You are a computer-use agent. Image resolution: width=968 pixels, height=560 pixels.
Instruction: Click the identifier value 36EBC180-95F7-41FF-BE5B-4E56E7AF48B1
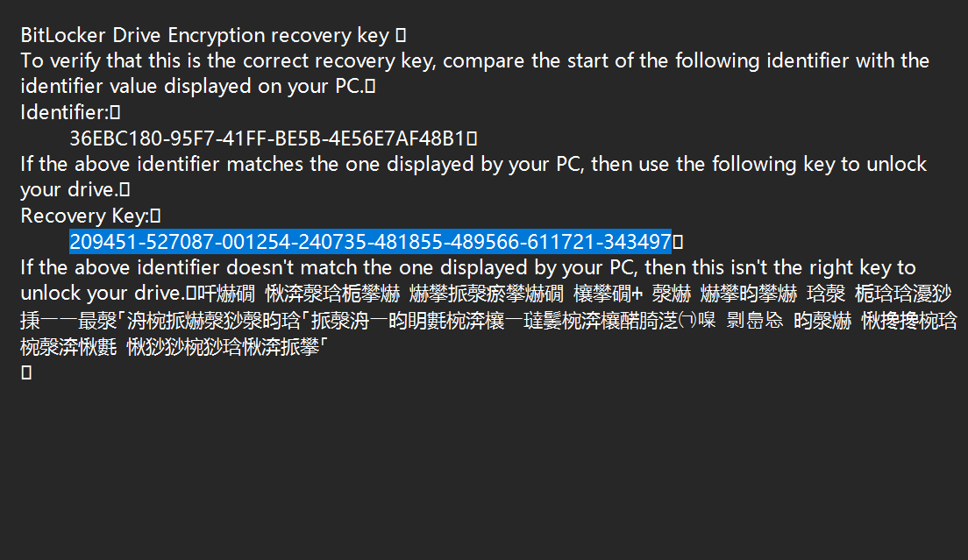pyautogui.click(x=267, y=138)
